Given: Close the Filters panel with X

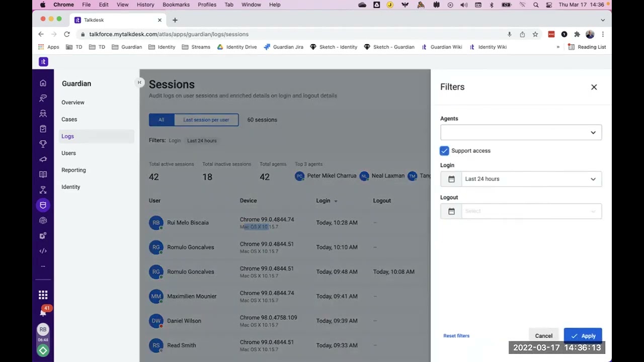Looking at the screenshot, I should (594, 87).
